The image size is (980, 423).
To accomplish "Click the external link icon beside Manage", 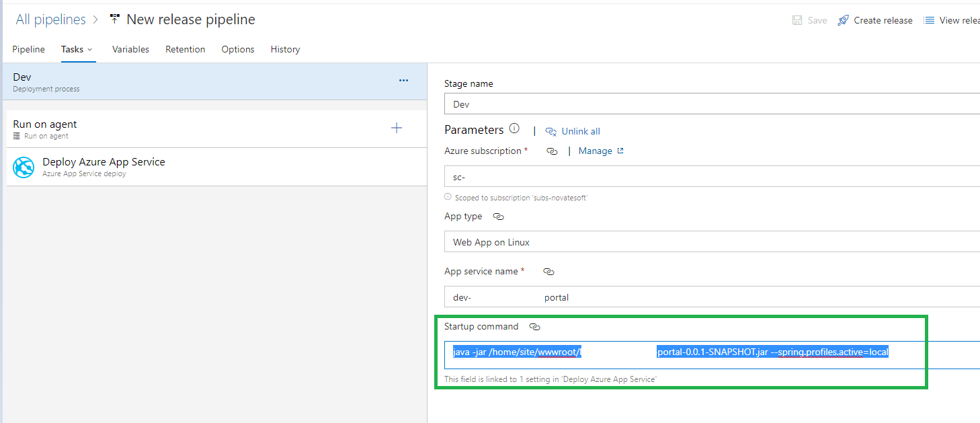I will [x=620, y=151].
